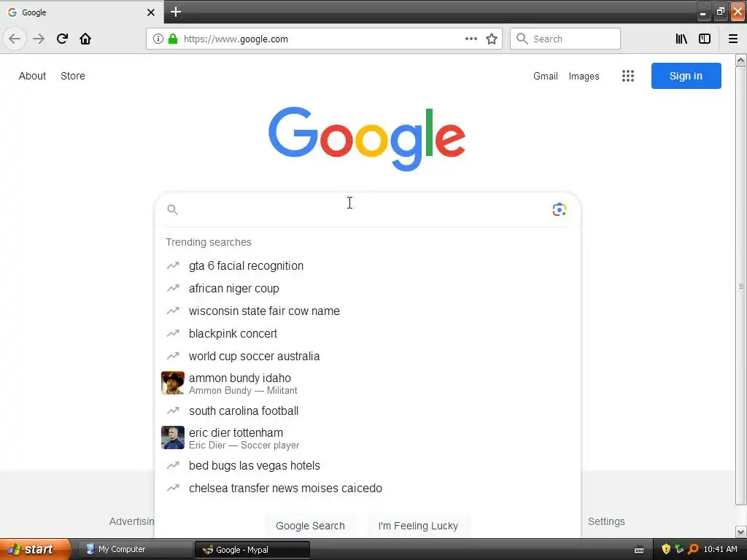The image size is (747, 560).
Task: Open a new tab with plus button
Action: [x=176, y=12]
